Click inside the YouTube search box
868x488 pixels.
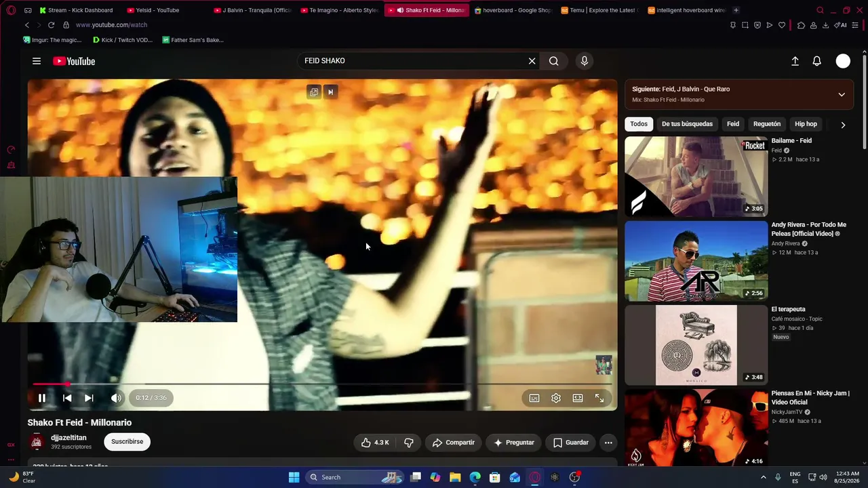tap(414, 61)
